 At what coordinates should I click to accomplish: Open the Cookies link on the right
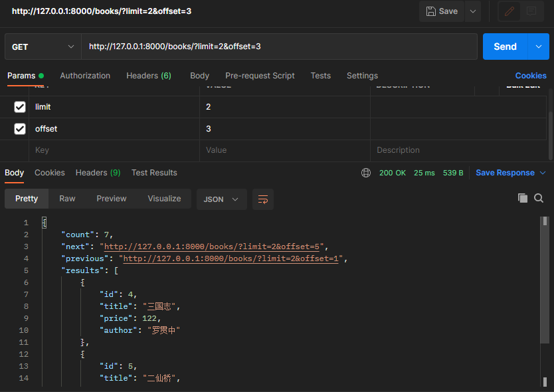531,76
